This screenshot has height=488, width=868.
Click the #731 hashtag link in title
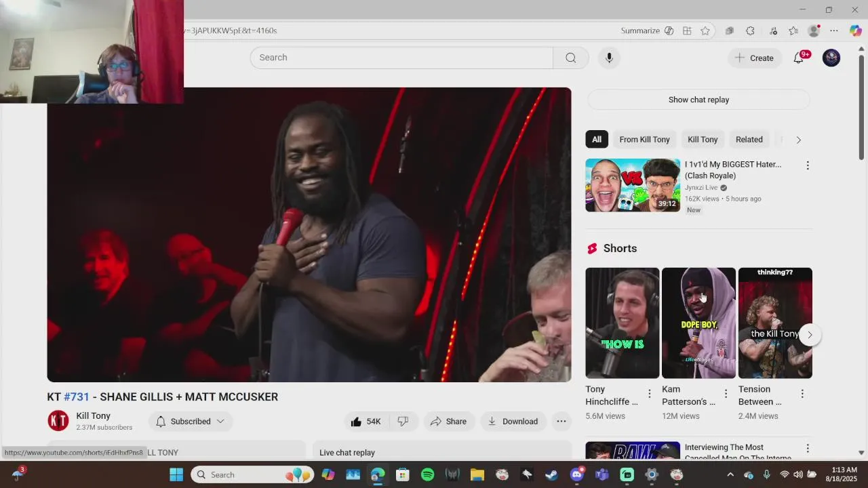(77, 397)
